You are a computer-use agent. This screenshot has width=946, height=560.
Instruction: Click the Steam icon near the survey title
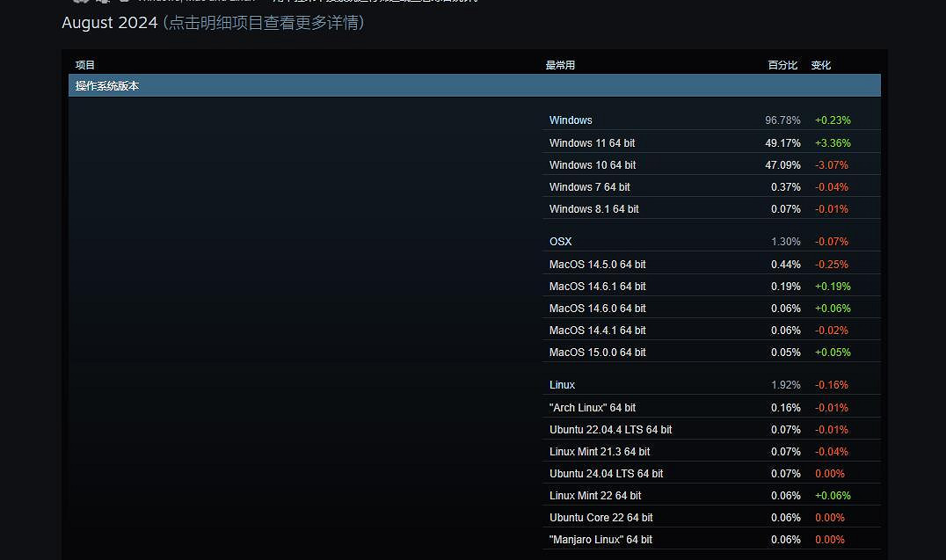click(124, 3)
